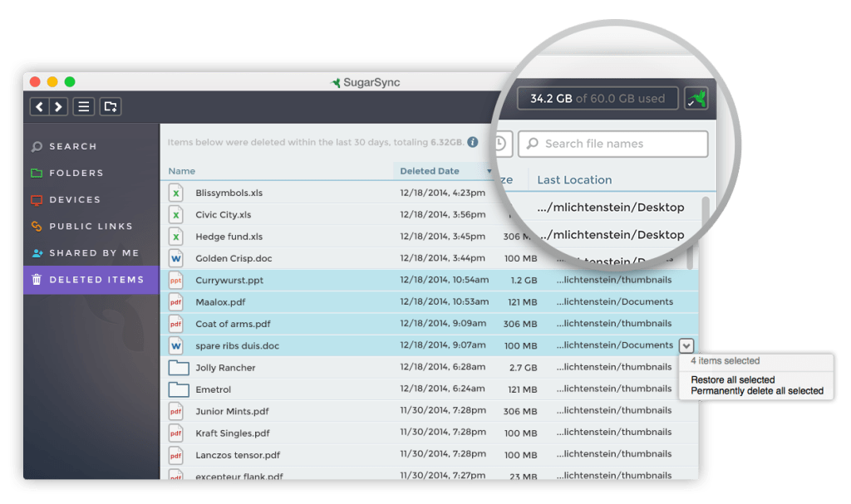Go forward with the right arrow button

click(58, 106)
